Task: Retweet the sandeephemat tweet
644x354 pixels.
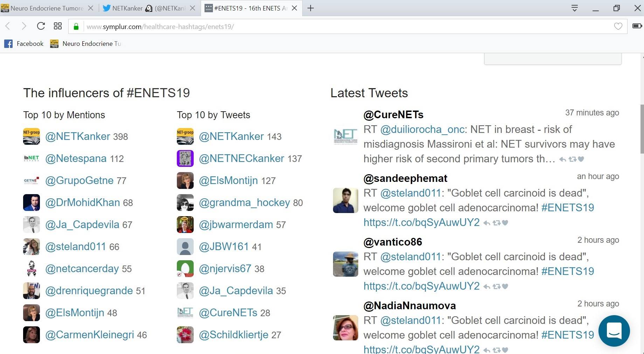Action: (497, 223)
